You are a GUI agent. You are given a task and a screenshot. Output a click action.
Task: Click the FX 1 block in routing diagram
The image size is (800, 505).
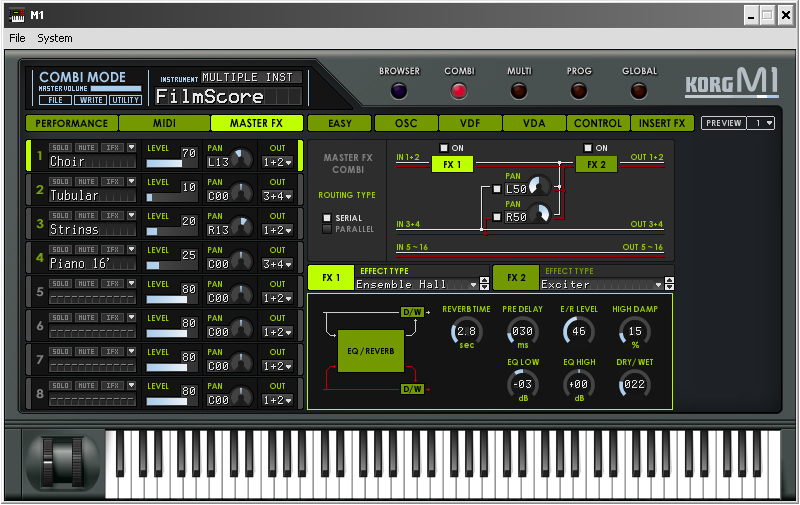click(x=452, y=164)
